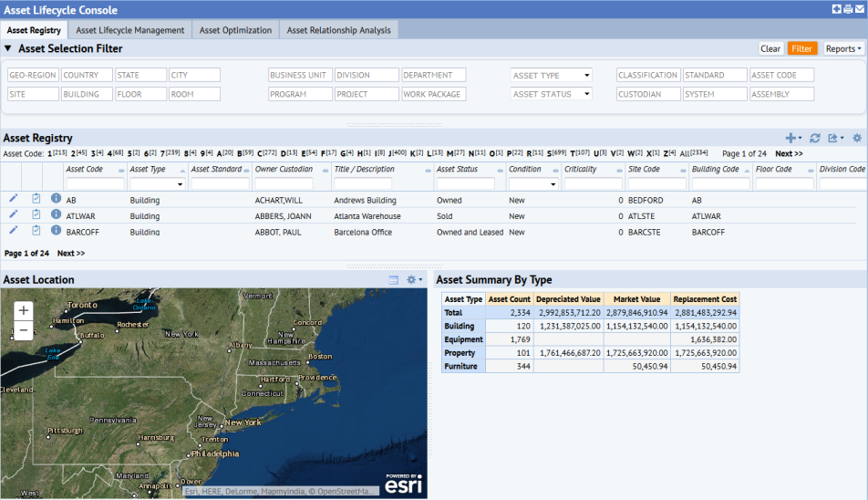The width and height of the screenshot is (868, 500).
Task: Expand the Reports dropdown menu
Action: pyautogui.click(x=843, y=49)
